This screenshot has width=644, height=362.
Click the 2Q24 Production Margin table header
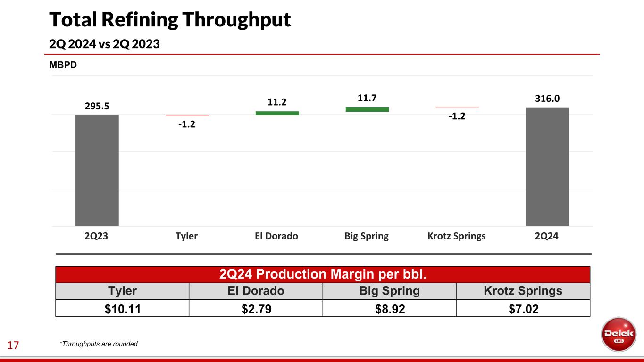323,274
